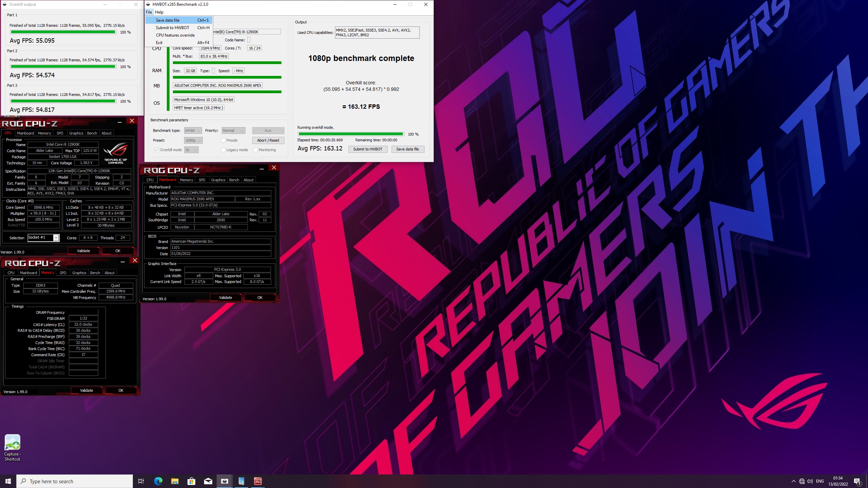
Task: Open the Overkill mode 3x dropdown
Action: [191, 150]
